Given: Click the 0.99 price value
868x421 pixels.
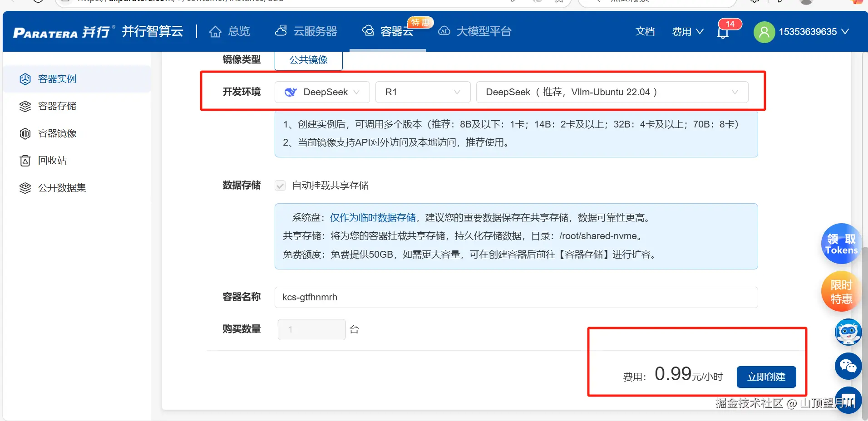Looking at the screenshot, I should pyautogui.click(x=673, y=374).
